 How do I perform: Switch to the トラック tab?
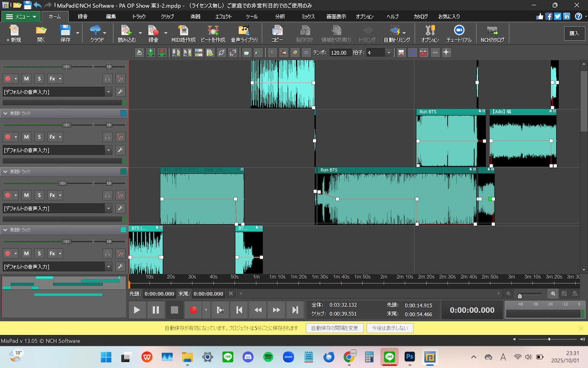click(x=139, y=16)
